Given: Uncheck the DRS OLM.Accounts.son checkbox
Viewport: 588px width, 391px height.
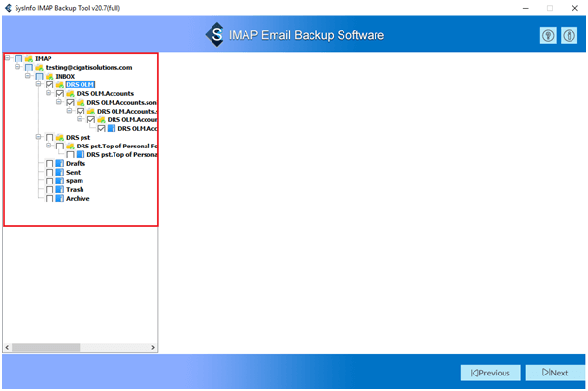Looking at the screenshot, I should pyautogui.click(x=70, y=102).
